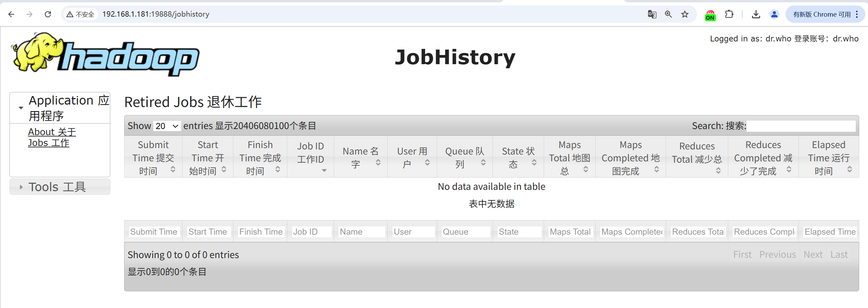Image resolution: width=868 pixels, height=308 pixels.
Task: Click the Start Time filter field
Action: pos(208,232)
